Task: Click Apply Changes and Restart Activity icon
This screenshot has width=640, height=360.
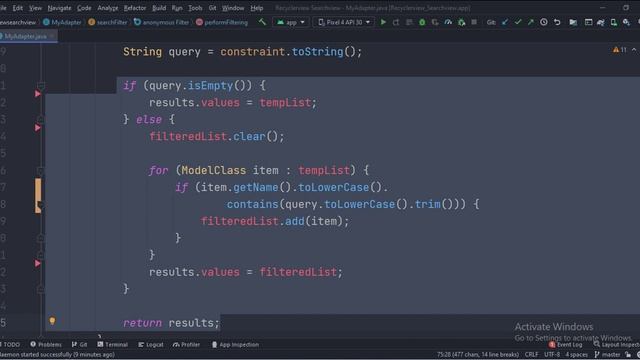Action: 396,22
